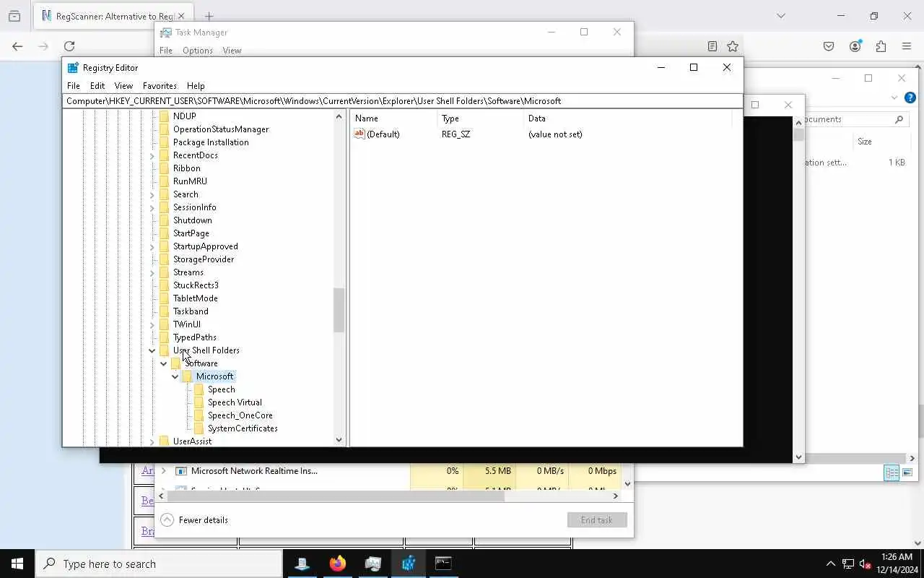Viewport: 924px width, 578px height.
Task: Select the OperationStatusManager folder icon
Action: coord(164,129)
